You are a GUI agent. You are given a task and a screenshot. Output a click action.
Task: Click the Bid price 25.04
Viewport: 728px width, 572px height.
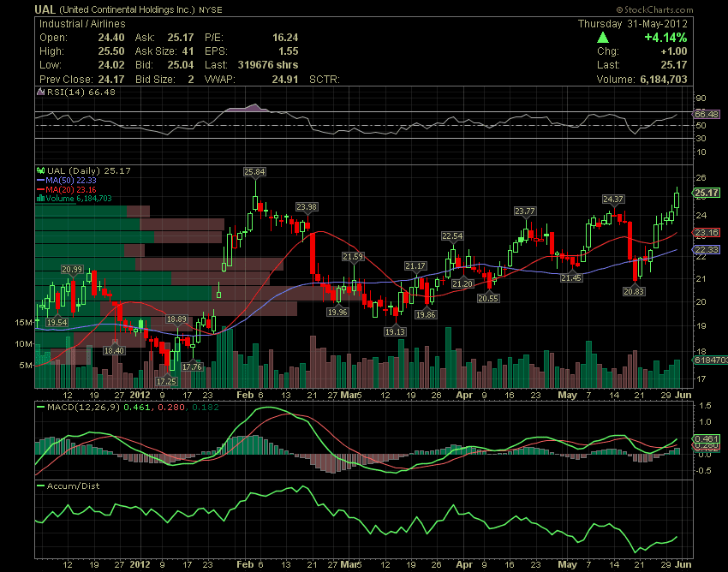click(x=181, y=65)
